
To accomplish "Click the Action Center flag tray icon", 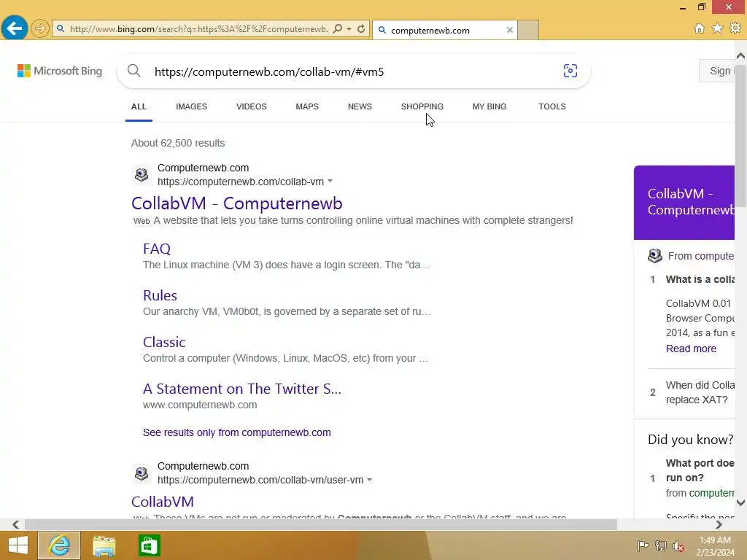I will [x=643, y=545].
